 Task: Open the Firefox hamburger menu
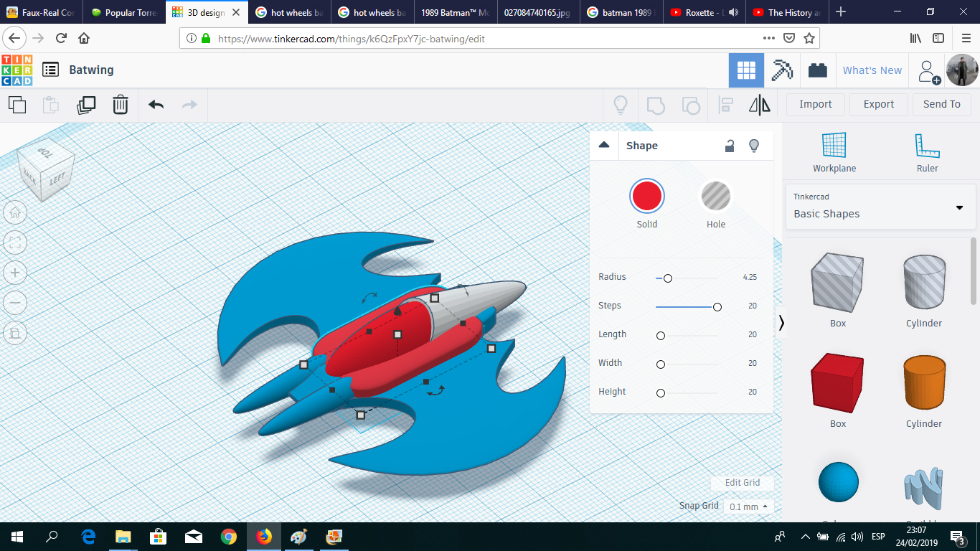[965, 38]
